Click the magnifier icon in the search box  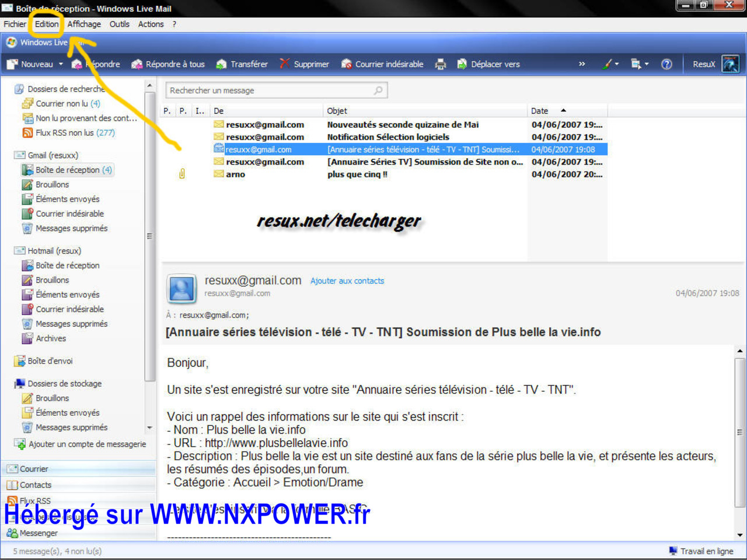point(378,90)
